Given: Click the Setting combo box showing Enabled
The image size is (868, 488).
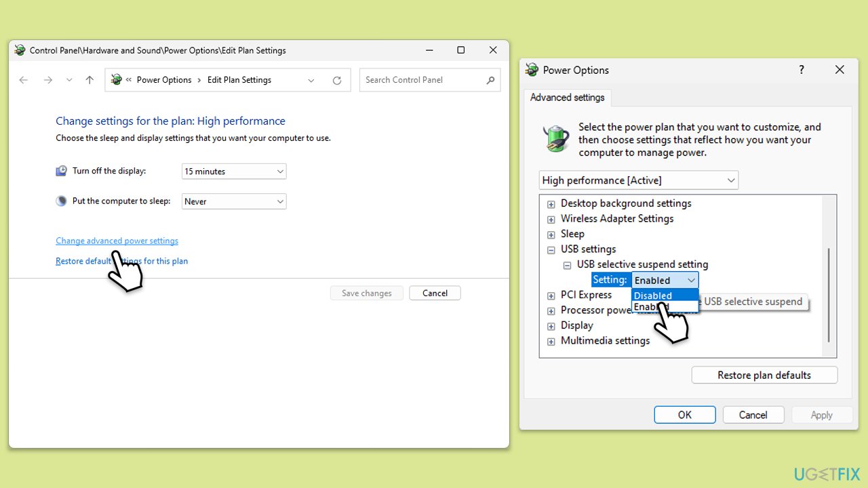Looking at the screenshot, I should (x=665, y=280).
